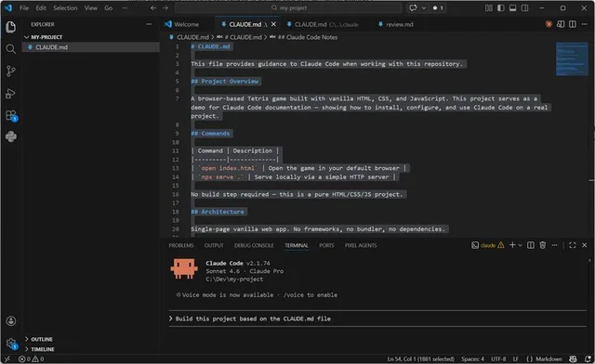
Task: Switch to the CLAUDE.md tab from .claude folder
Action: 326,24
